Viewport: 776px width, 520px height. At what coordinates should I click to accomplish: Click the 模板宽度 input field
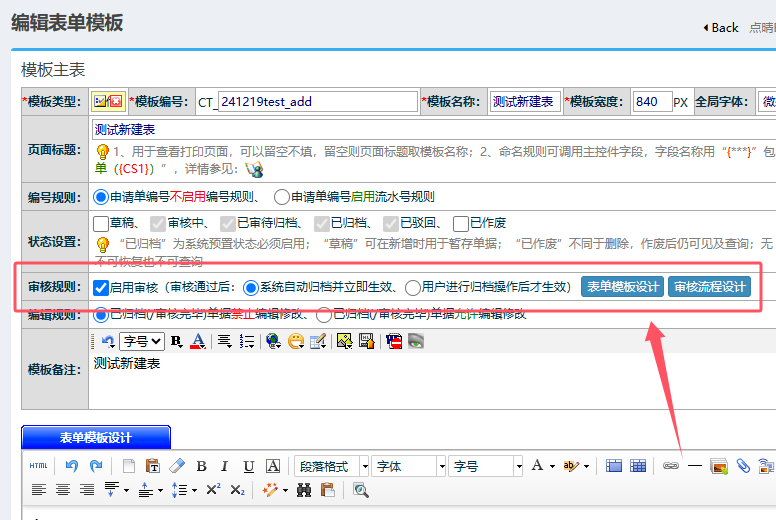click(x=652, y=101)
